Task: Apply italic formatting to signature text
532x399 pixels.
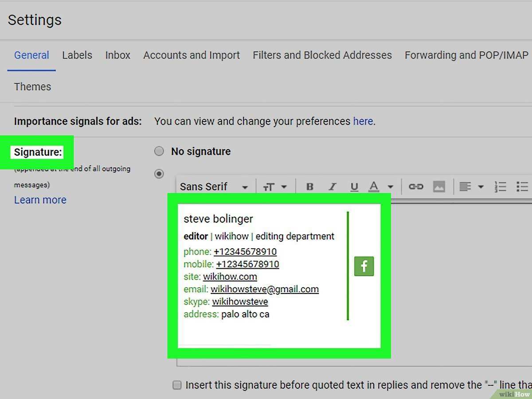Action: 332,187
